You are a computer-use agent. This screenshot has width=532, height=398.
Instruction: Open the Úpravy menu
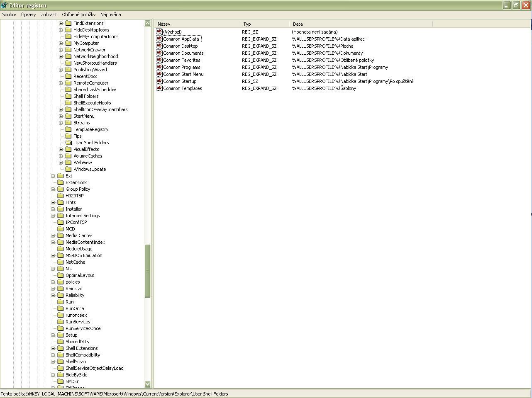pos(28,15)
